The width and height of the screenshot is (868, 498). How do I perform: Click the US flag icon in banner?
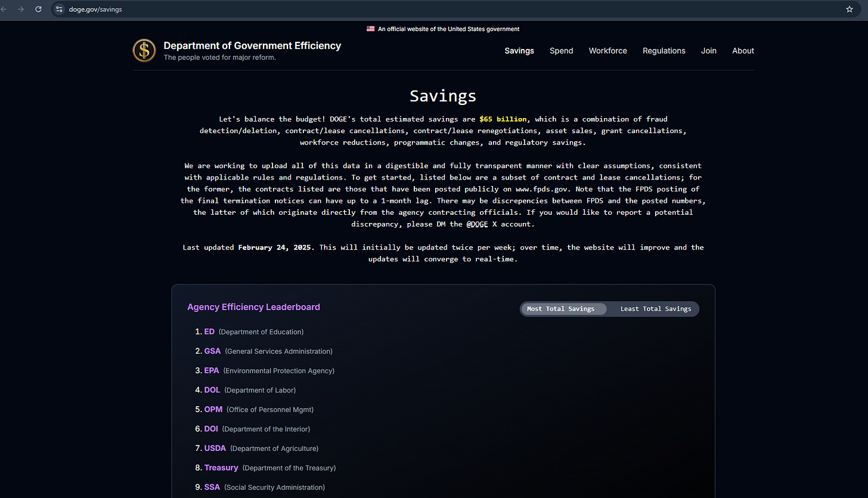[x=371, y=29]
